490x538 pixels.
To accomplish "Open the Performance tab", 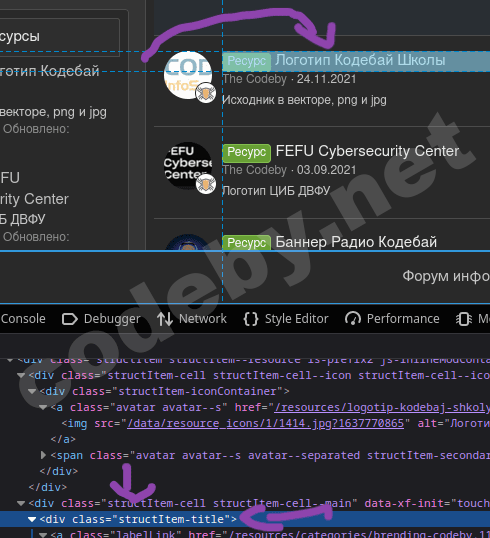I will 392,319.
